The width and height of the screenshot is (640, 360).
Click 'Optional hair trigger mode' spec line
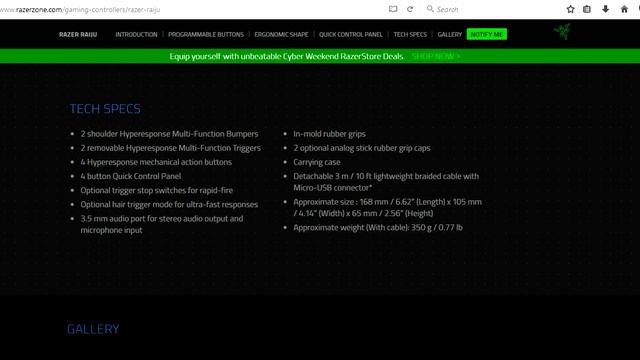point(169,204)
